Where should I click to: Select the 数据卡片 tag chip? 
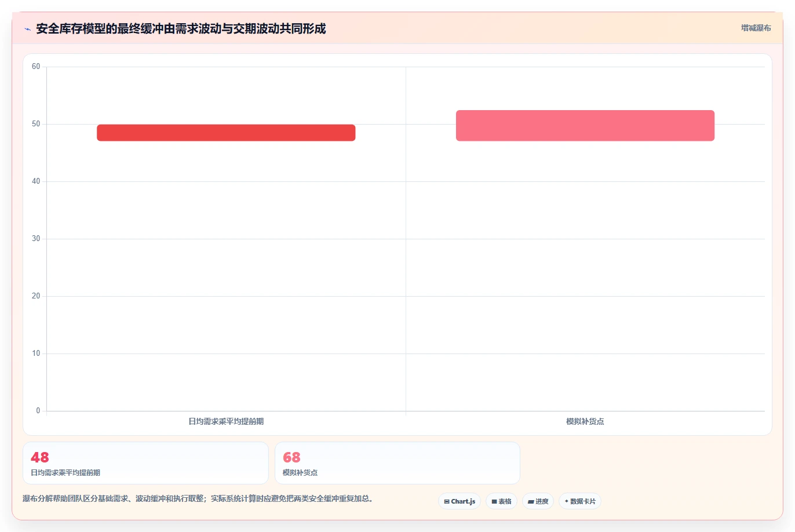580,501
